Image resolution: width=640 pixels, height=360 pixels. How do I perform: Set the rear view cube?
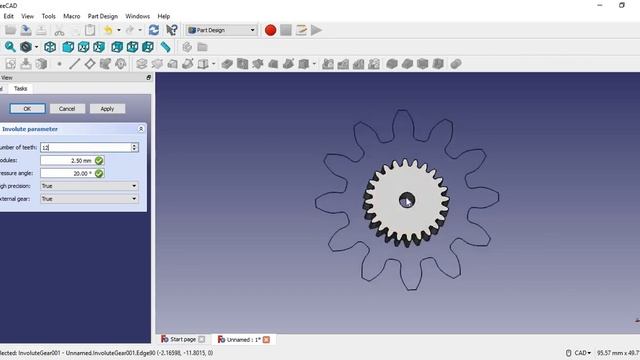click(117, 47)
